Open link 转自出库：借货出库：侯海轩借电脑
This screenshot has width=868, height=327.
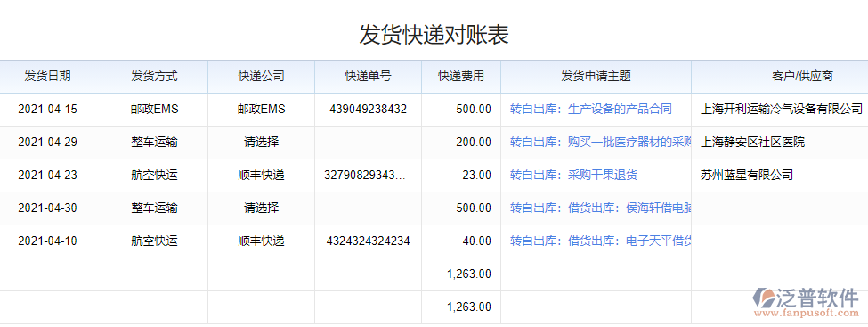coord(601,208)
